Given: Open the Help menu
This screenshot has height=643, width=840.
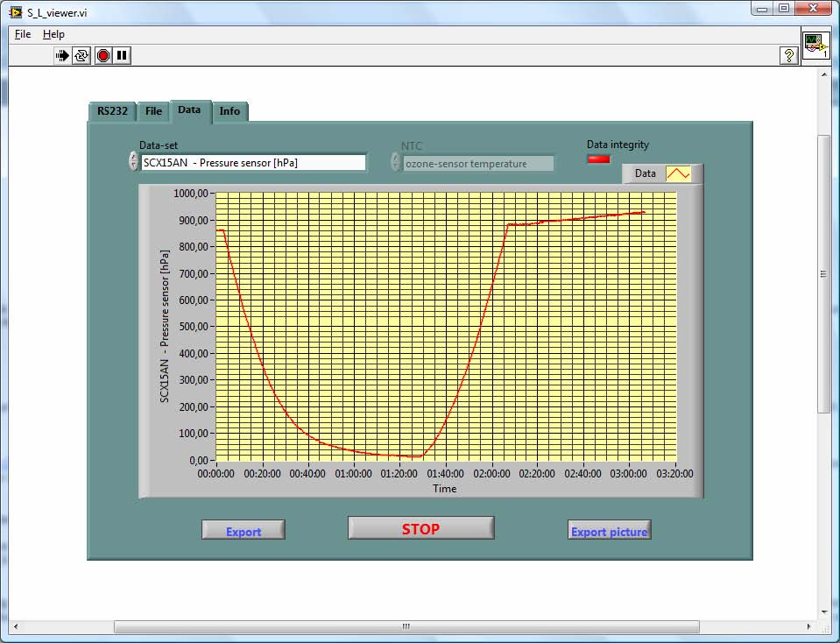Looking at the screenshot, I should [x=53, y=34].
